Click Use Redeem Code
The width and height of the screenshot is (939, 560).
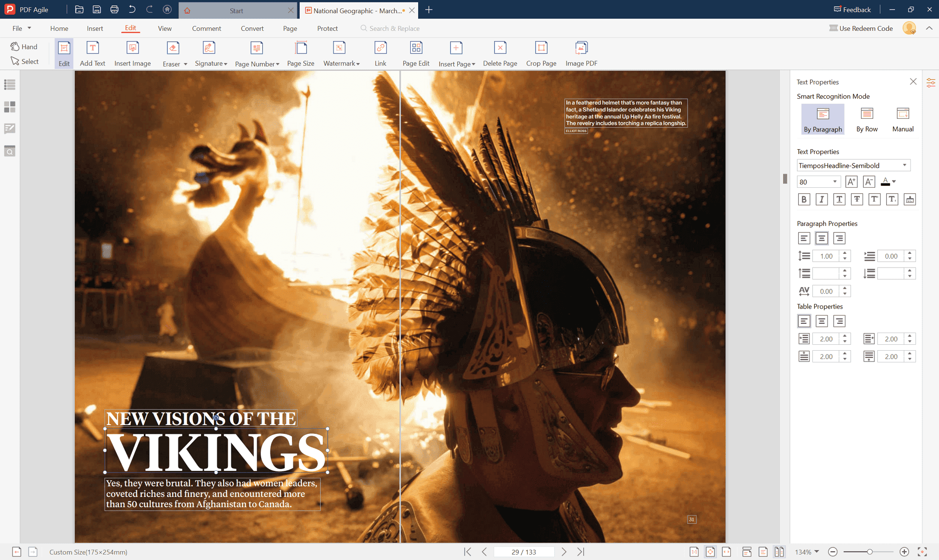(x=861, y=28)
